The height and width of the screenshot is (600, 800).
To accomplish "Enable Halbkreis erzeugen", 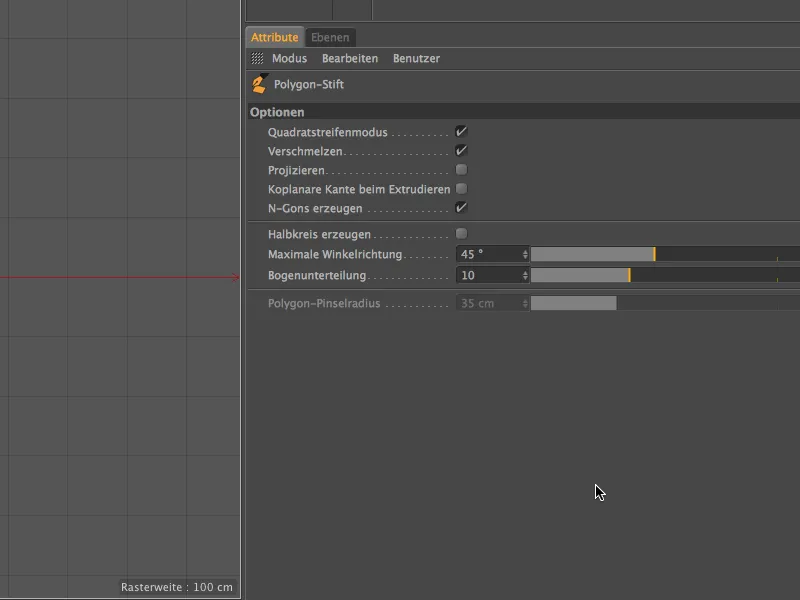I will 460,234.
